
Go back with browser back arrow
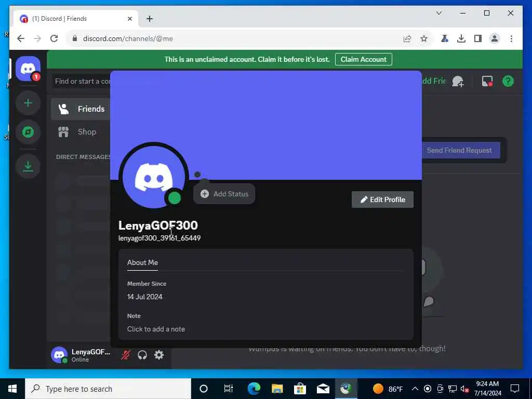[x=21, y=38]
